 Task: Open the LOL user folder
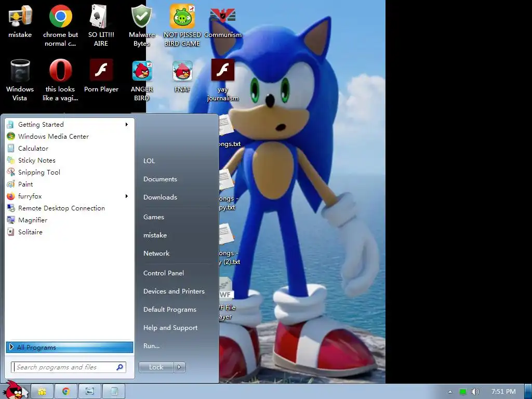coord(149,161)
